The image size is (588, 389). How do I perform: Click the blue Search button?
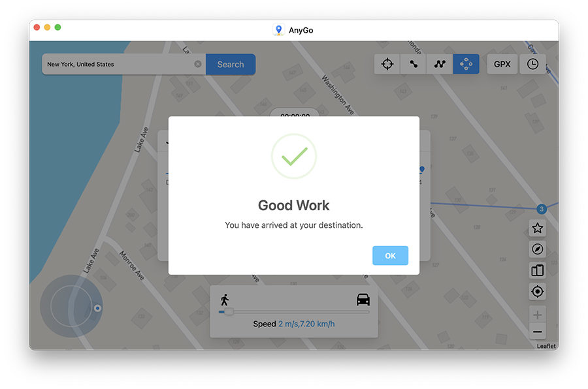coord(230,65)
